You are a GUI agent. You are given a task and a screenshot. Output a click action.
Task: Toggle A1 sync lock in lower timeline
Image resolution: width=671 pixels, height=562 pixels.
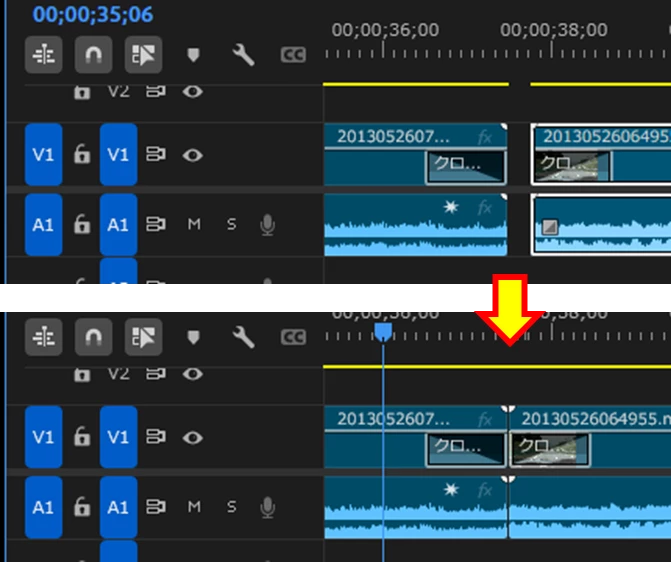[x=156, y=507]
